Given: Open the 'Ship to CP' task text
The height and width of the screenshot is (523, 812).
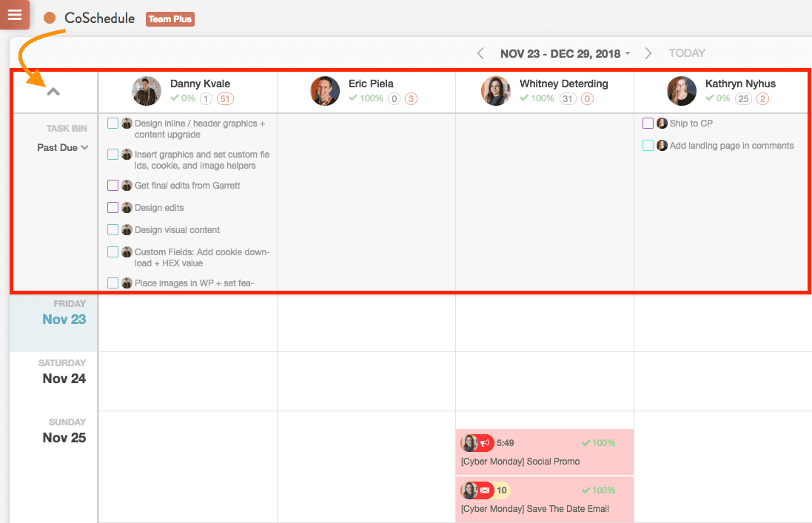Looking at the screenshot, I should tap(691, 123).
